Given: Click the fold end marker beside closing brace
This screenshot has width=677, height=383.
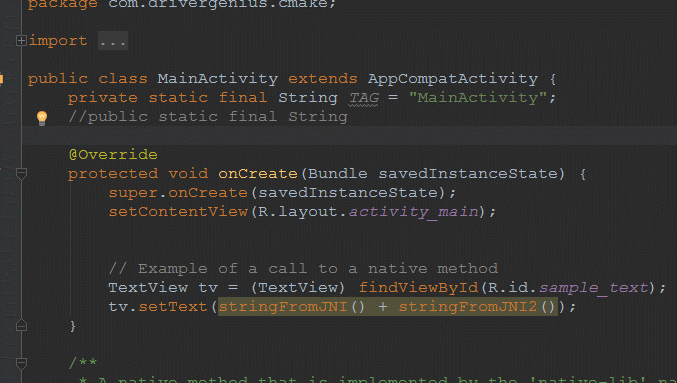Looking at the screenshot, I should pos(21,326).
